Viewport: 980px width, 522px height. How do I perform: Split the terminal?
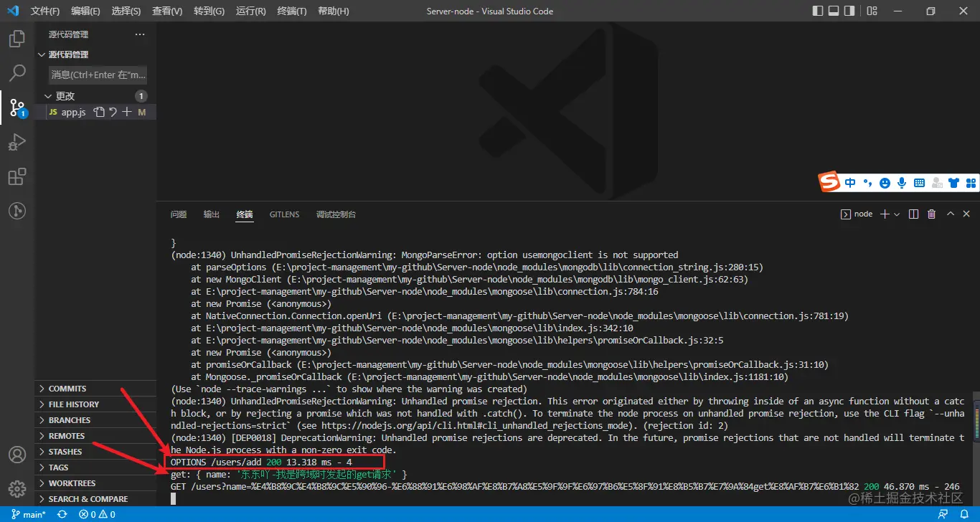913,214
